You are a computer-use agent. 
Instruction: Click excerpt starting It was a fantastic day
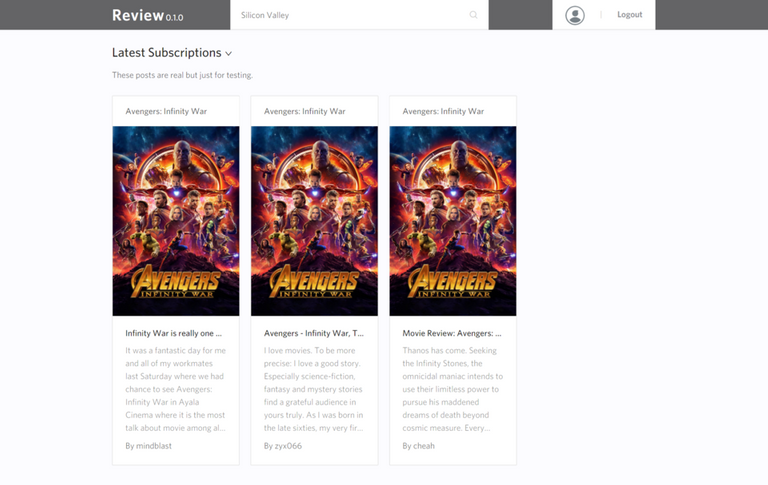[x=176, y=389]
